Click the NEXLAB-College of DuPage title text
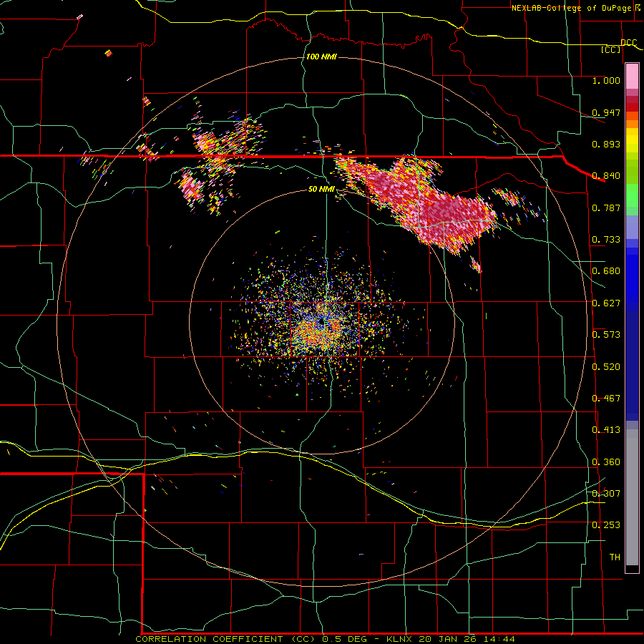 pyautogui.click(x=572, y=8)
